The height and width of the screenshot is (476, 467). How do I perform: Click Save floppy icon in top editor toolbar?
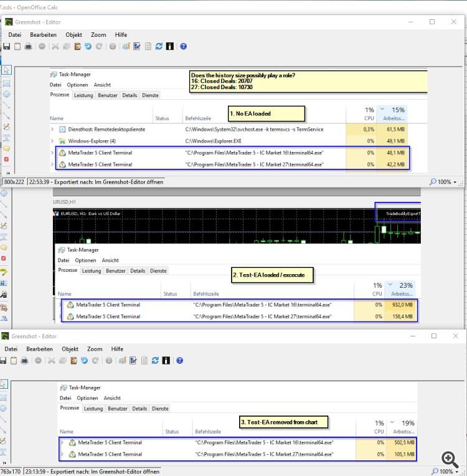click(x=6, y=47)
